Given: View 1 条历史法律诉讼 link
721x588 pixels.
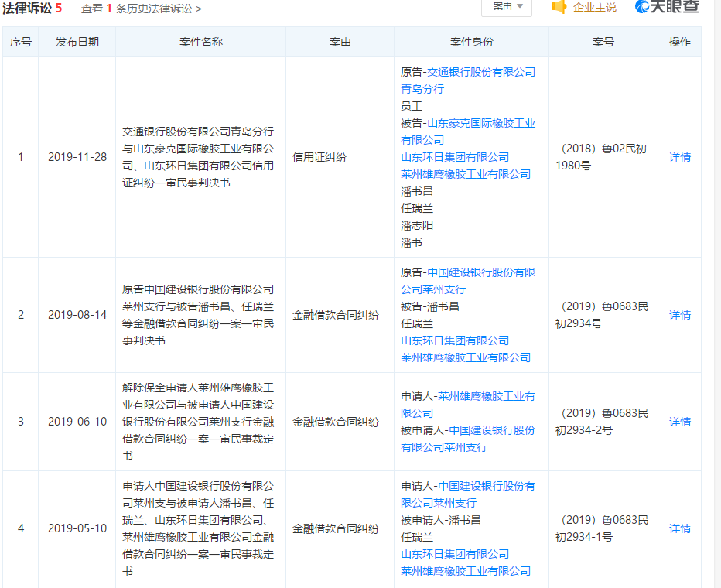Looking at the screenshot, I should pos(141,9).
